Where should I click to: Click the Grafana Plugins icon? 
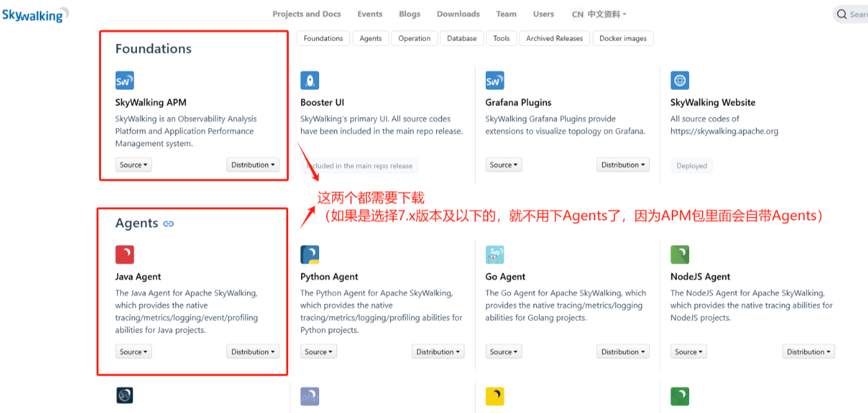point(495,80)
